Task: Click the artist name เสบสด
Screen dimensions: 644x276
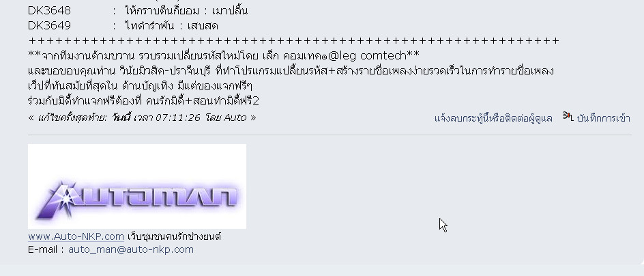Action: click(203, 26)
